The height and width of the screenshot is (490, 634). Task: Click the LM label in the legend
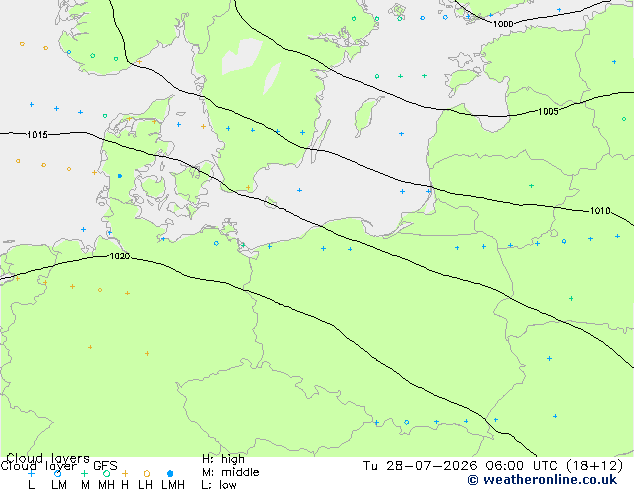59,485
